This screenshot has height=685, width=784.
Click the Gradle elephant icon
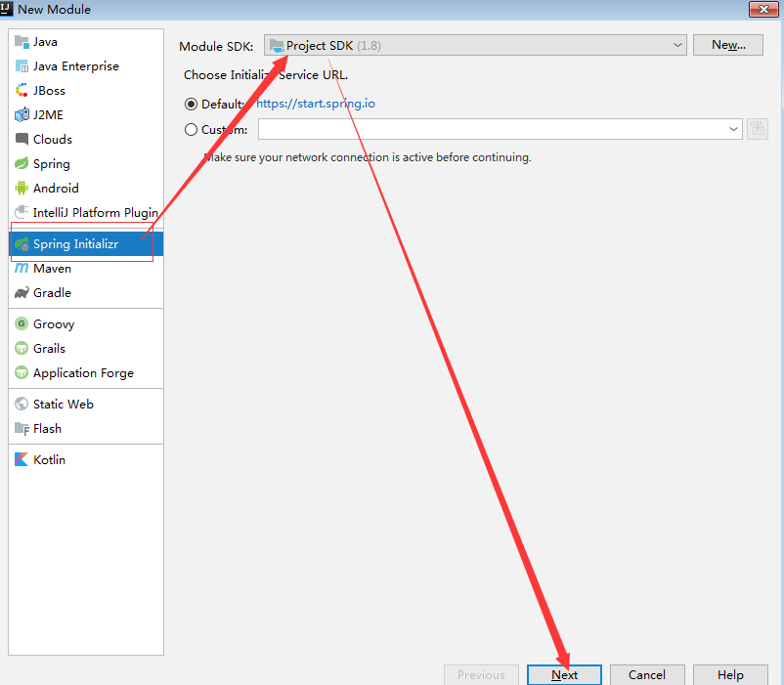(22, 293)
